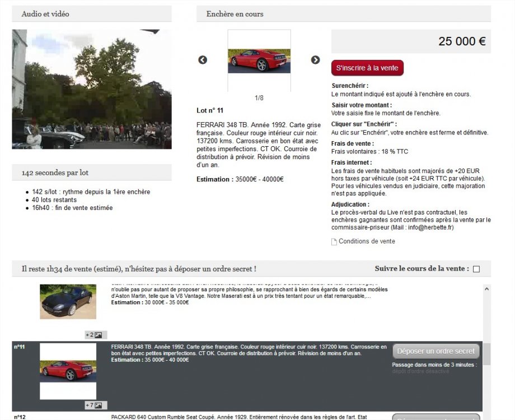The width and height of the screenshot is (515, 420).
Task: Click the 'Frais volontaires : 18 % TTC' text
Action: [x=369, y=152]
